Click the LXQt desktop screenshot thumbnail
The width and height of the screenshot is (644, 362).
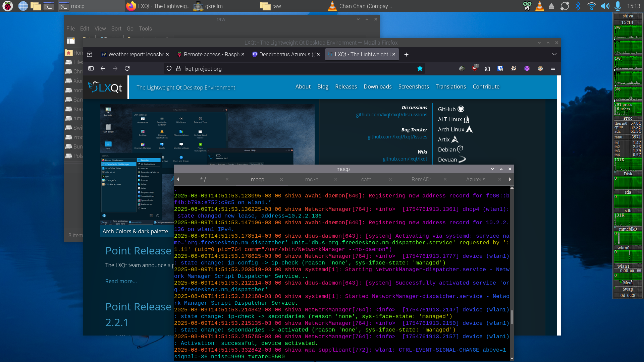(x=207, y=164)
